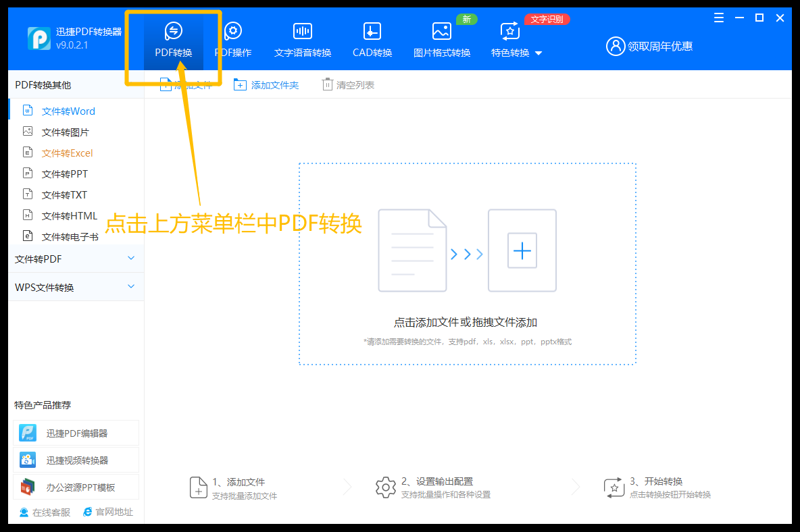This screenshot has height=532, width=800.
Task: Select 文件转电子书 option
Action: coord(76,236)
